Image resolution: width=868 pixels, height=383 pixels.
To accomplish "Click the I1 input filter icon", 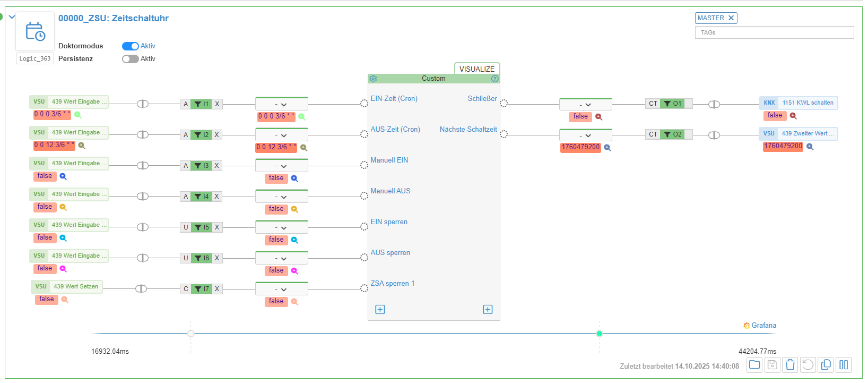I will 198,104.
